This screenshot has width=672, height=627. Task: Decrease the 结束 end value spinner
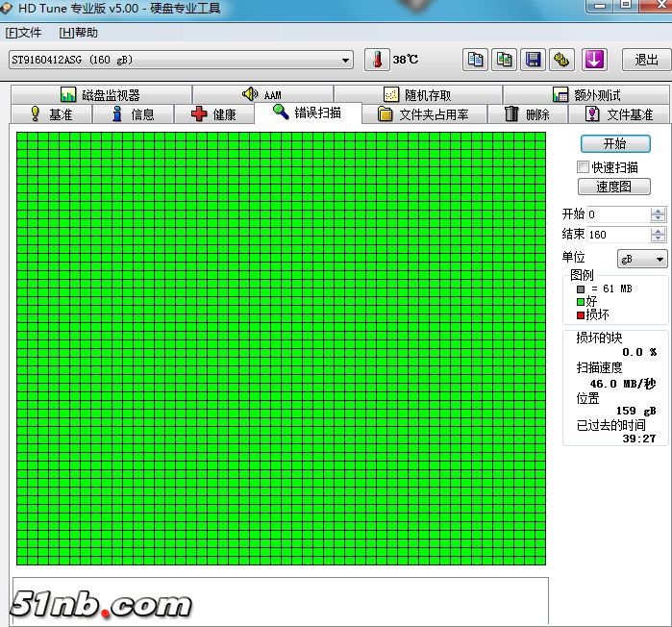click(x=658, y=238)
